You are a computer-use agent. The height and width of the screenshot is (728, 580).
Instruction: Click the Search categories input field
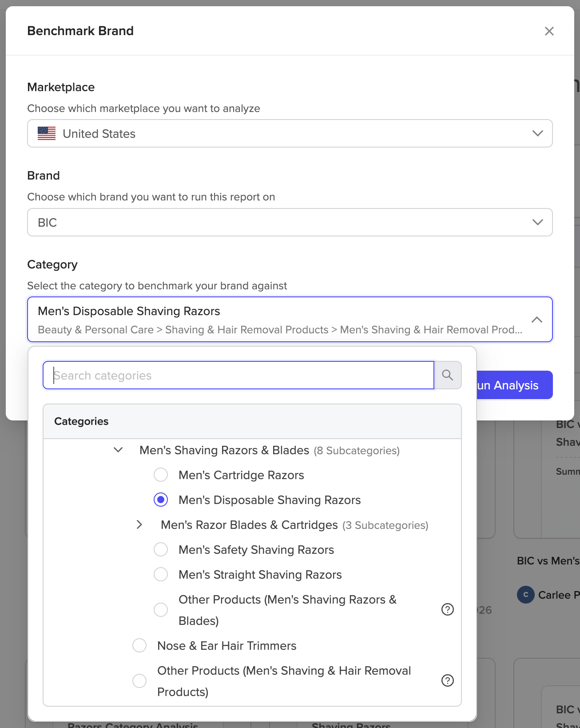click(x=238, y=376)
